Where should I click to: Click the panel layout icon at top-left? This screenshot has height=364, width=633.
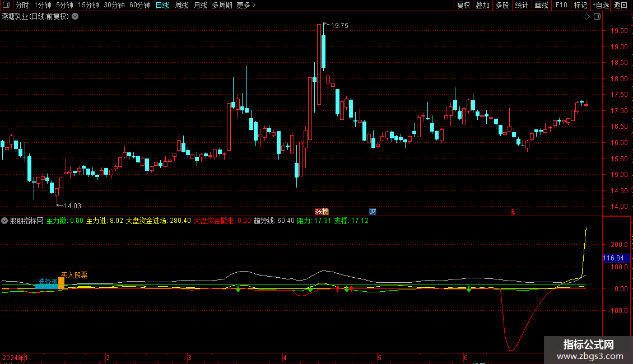6,5
